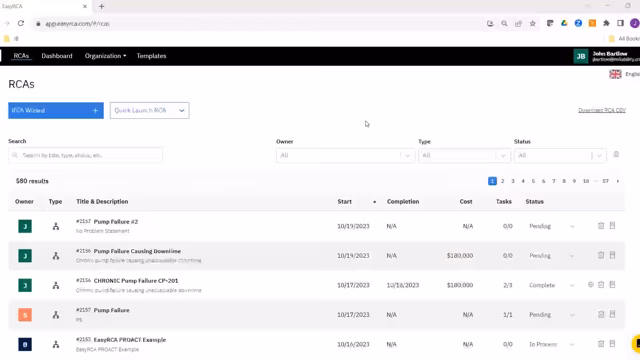This screenshot has height=360, width=640.
Task: Click completion date 10/18/2023
Action: click(x=402, y=285)
